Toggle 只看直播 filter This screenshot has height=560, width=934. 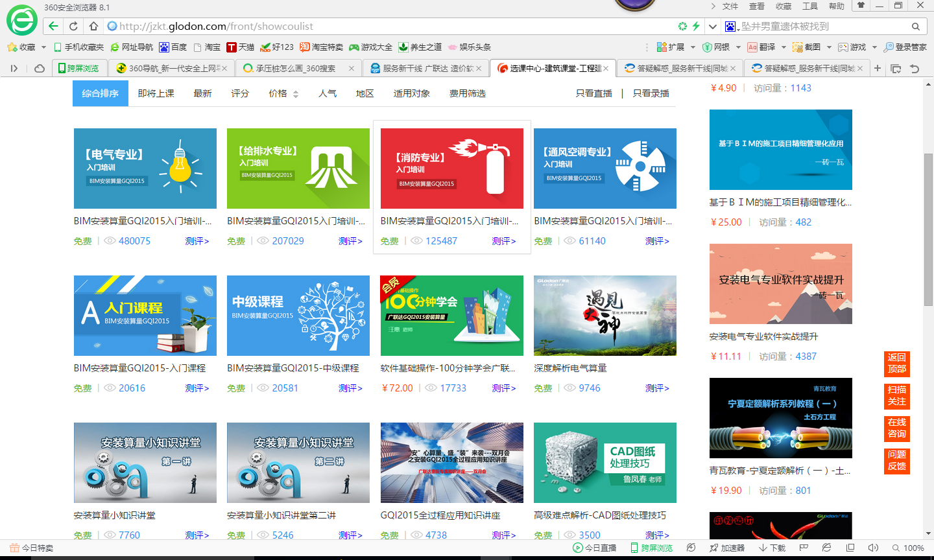[x=594, y=93]
